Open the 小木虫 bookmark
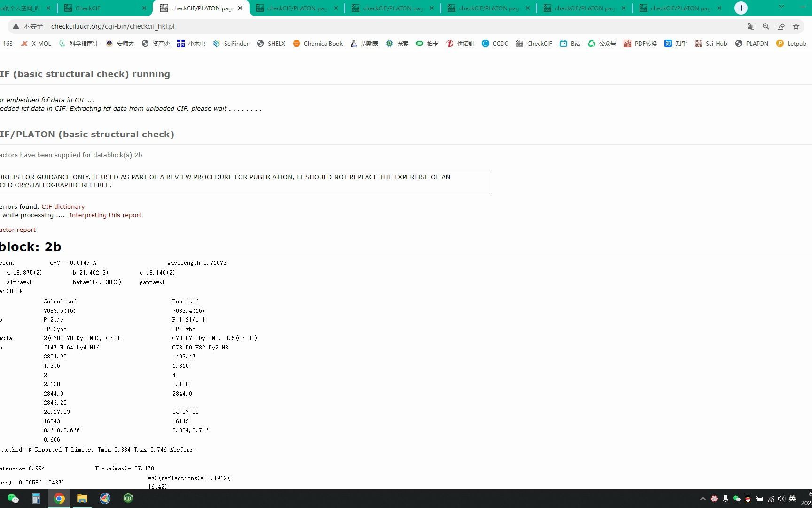The width and height of the screenshot is (812, 508). (191, 43)
